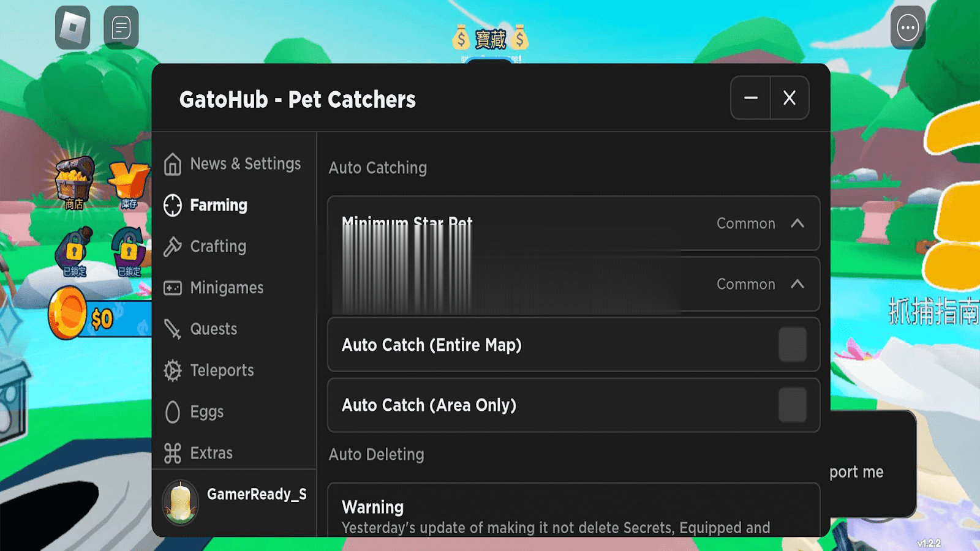Click the three-dot options icon
Image resolution: width=980 pixels, height=551 pixels.
907,28
